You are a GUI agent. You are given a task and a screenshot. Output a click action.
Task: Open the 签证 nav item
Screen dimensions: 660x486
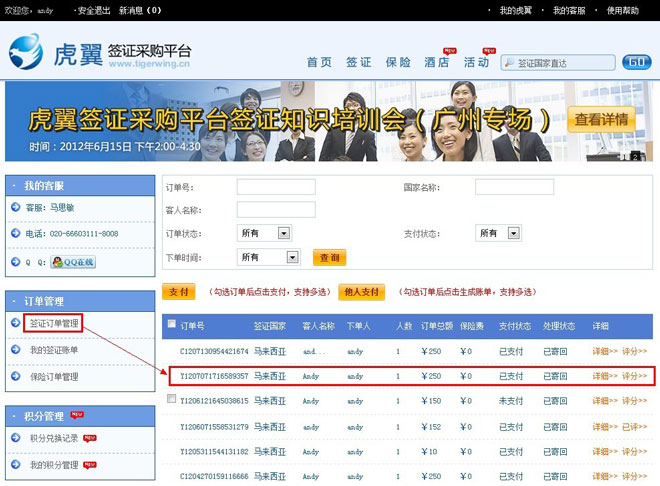pos(359,62)
